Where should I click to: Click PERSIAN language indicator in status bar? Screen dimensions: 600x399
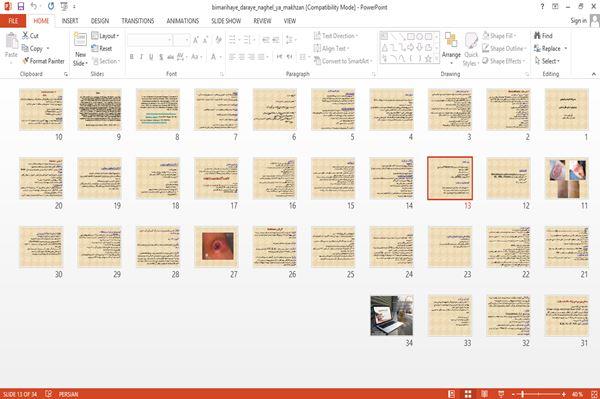(x=68, y=394)
